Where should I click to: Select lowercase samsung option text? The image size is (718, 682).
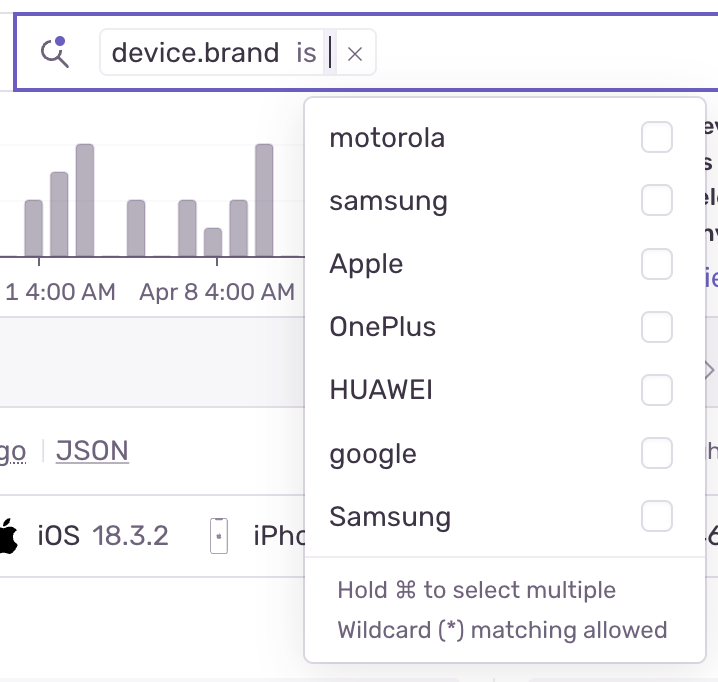click(388, 202)
